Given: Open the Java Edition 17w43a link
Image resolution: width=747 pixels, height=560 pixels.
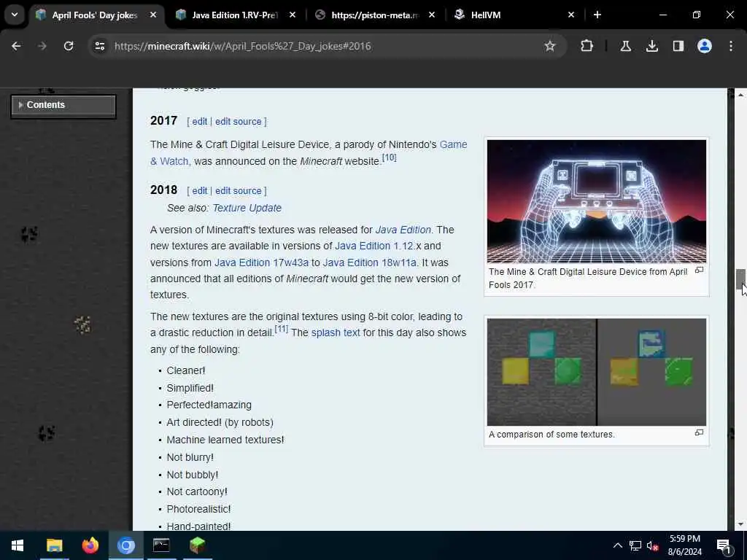Looking at the screenshot, I should click(x=262, y=262).
